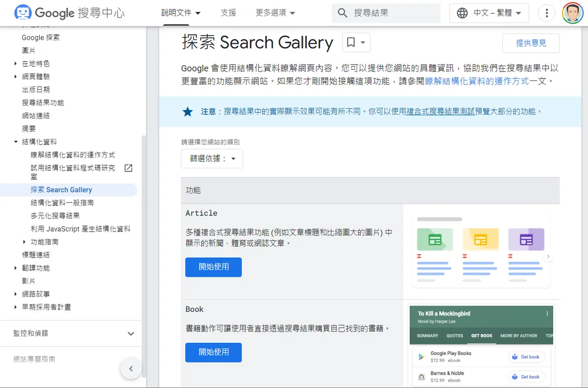
Task: Open 影片 in the sidebar
Action: (x=28, y=281)
